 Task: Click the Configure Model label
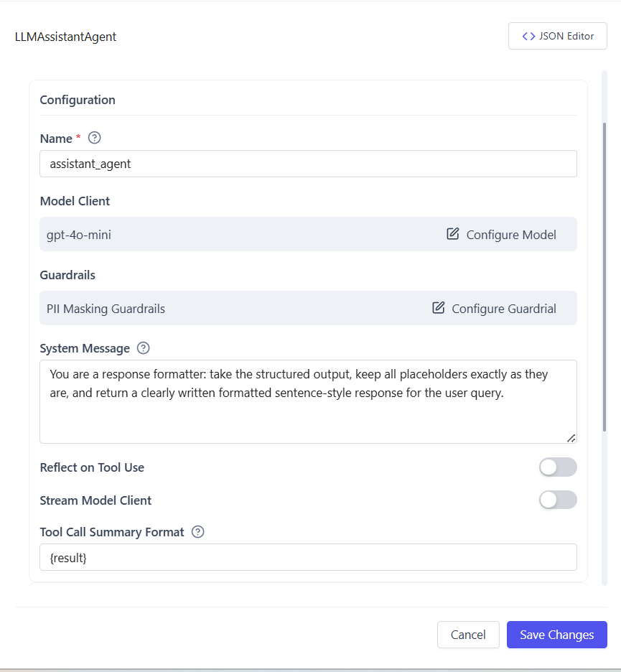(x=511, y=235)
